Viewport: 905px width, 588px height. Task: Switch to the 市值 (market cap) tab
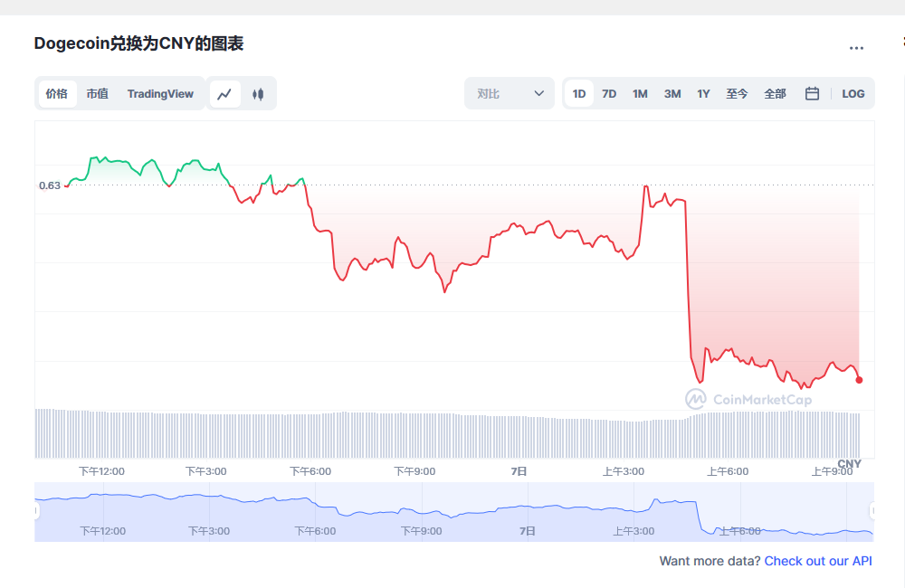click(x=97, y=93)
